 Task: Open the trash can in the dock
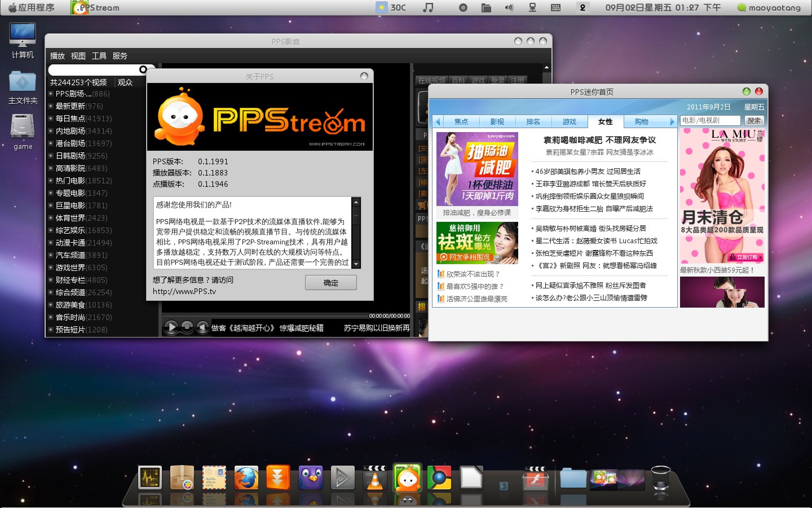point(660,478)
